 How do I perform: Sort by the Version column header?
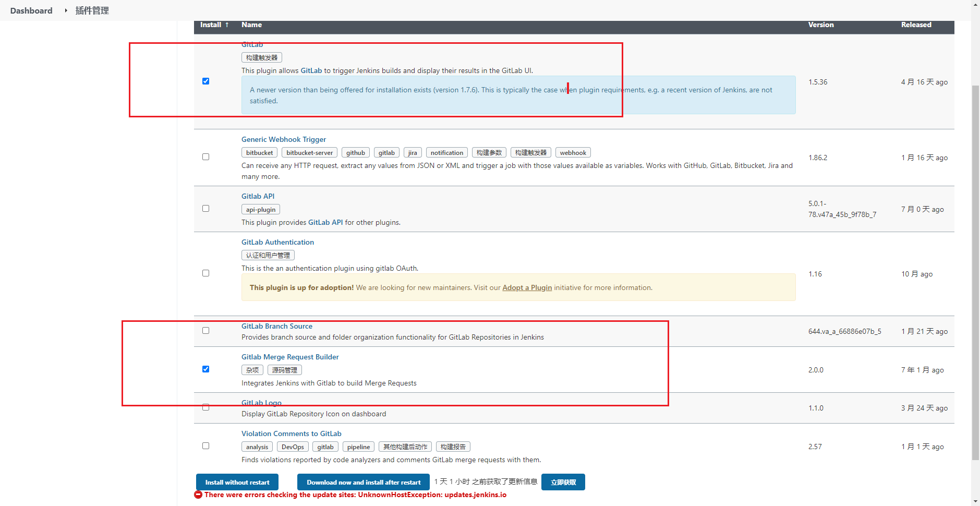[x=821, y=25]
